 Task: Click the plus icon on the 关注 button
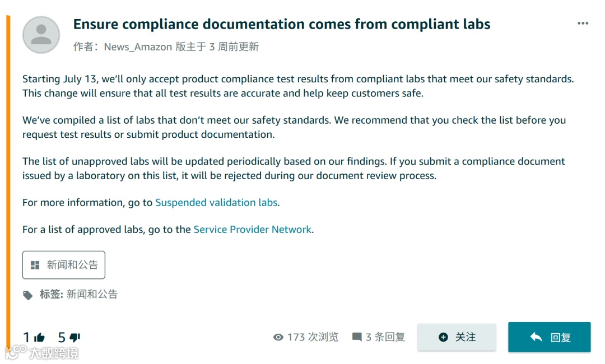443,337
